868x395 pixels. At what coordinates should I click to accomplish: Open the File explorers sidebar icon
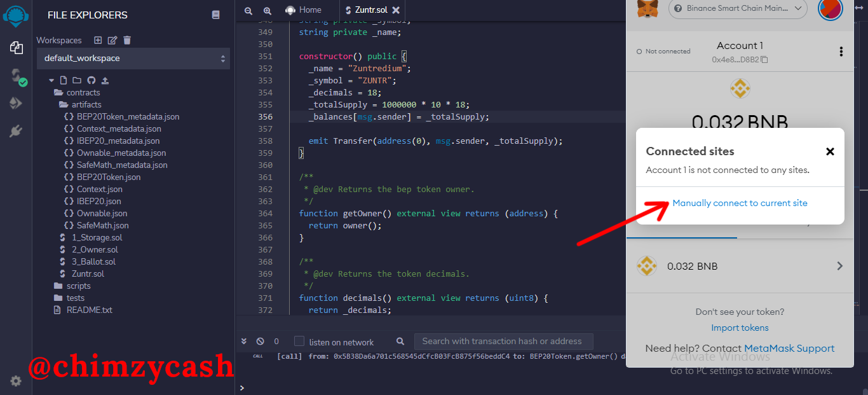[x=17, y=48]
